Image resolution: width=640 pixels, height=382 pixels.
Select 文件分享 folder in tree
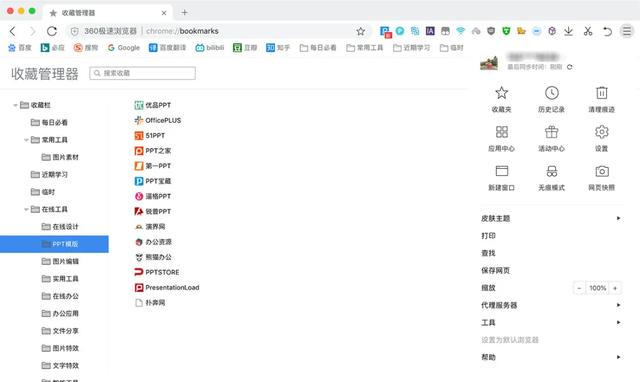(60, 331)
